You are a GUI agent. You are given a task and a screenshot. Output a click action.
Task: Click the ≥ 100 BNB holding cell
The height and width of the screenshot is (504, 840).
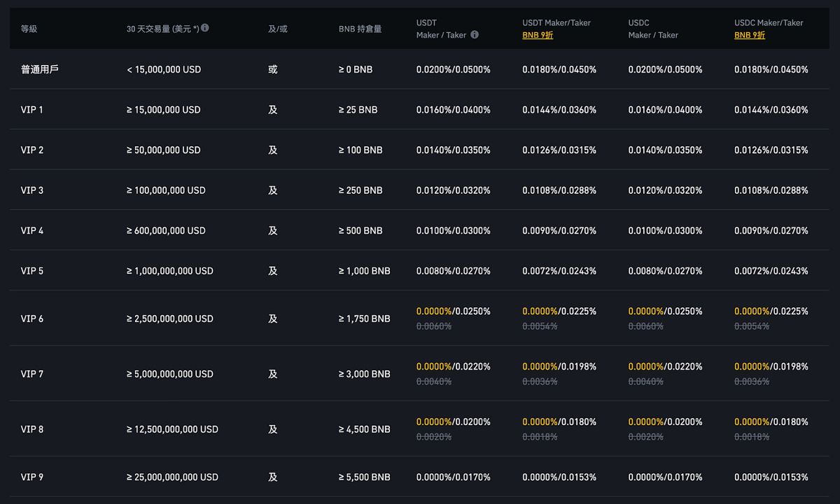tap(360, 150)
